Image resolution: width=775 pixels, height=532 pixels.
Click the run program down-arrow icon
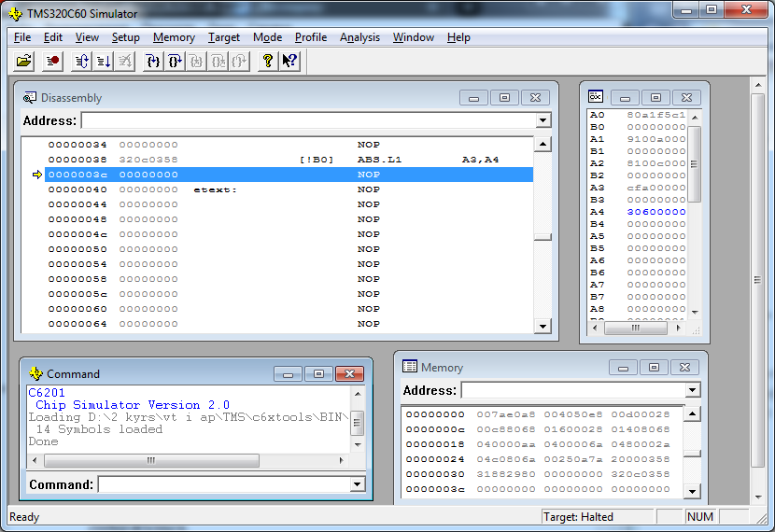(x=104, y=62)
